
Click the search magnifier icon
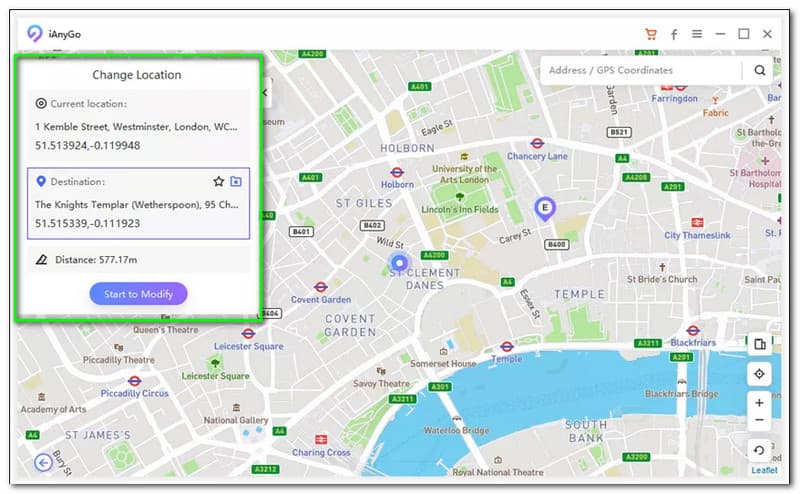[x=760, y=70]
